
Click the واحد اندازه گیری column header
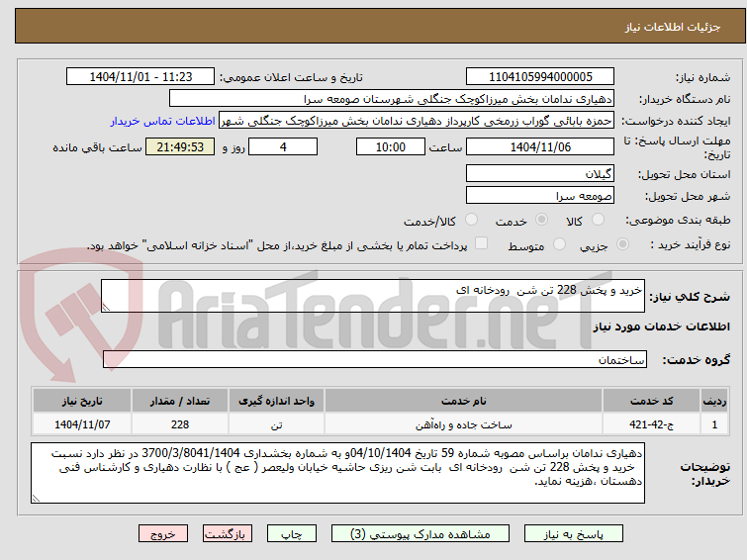(x=276, y=401)
